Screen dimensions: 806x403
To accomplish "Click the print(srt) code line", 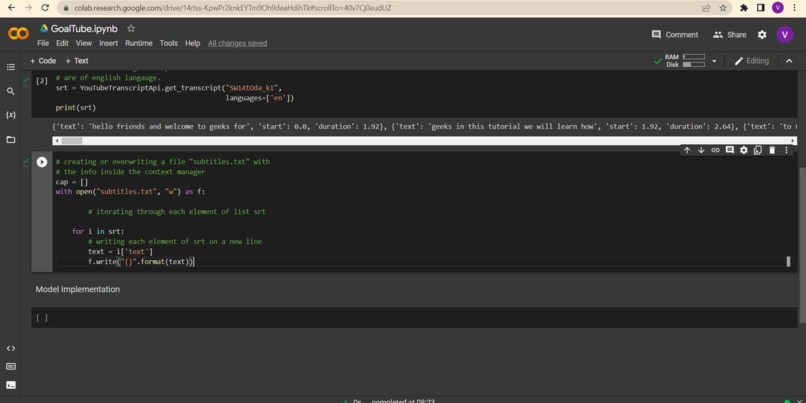I will (x=76, y=108).
